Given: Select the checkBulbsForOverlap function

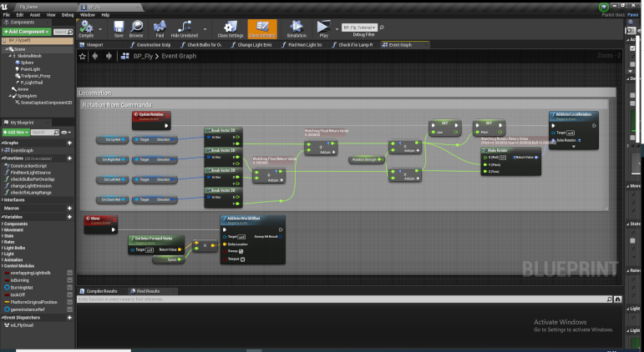Looking at the screenshot, I should [33, 179].
